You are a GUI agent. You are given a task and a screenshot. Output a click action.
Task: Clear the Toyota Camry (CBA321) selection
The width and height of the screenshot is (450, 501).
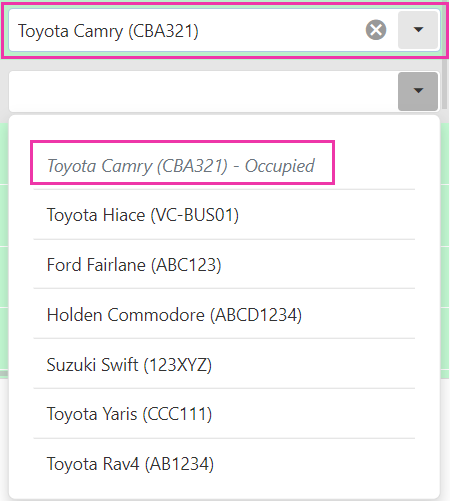tap(376, 30)
